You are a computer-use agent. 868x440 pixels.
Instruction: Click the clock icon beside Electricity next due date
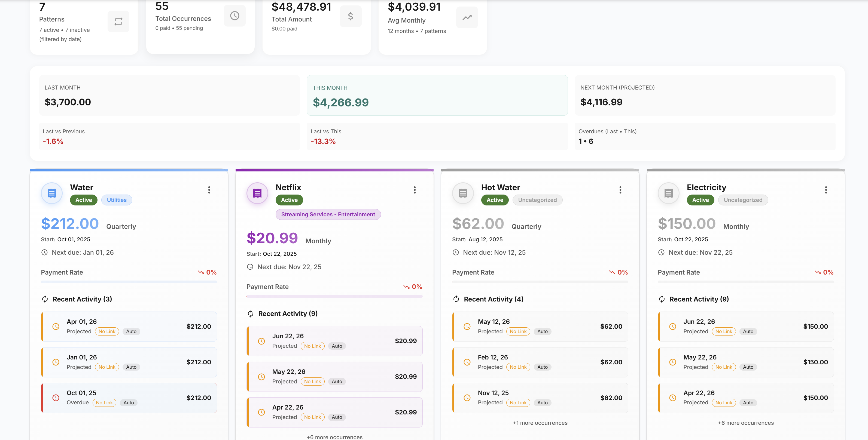662,252
